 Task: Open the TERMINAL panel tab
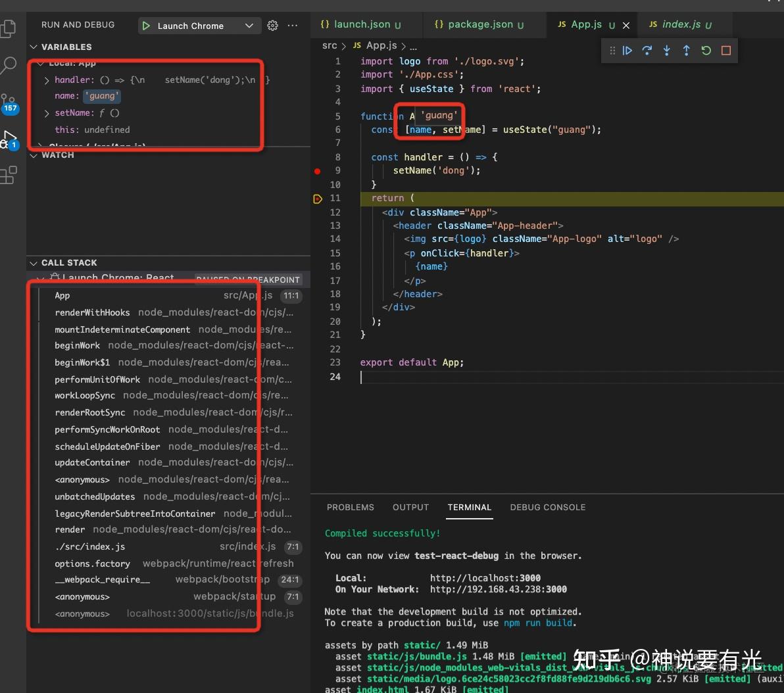point(469,507)
